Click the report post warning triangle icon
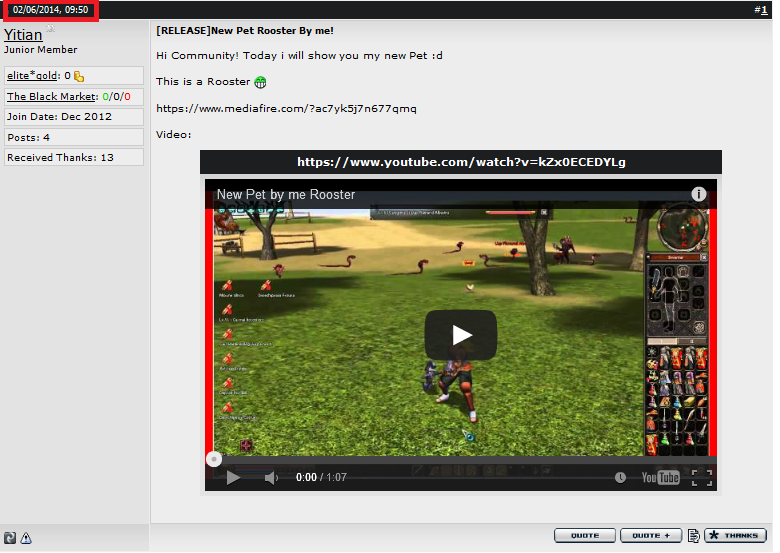 coord(26,538)
